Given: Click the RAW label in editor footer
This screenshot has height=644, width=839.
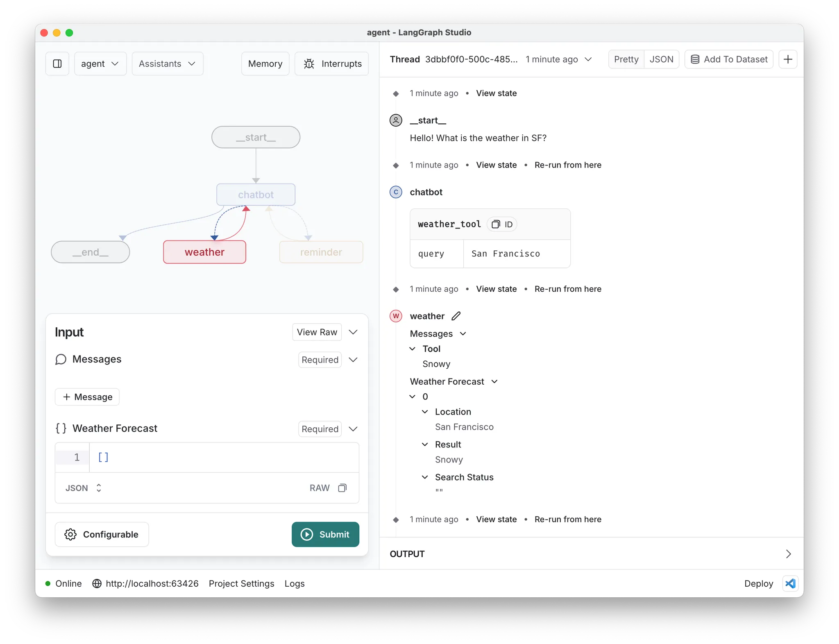Looking at the screenshot, I should (319, 488).
